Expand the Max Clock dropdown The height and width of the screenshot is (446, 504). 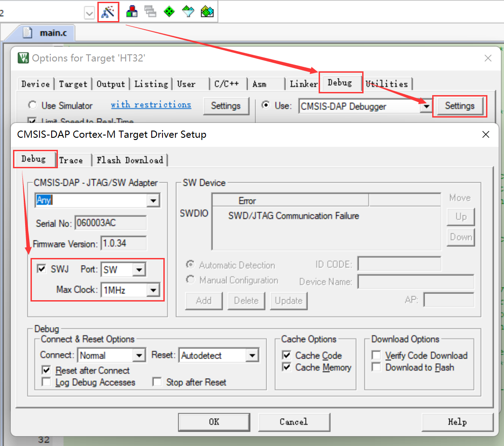(153, 290)
